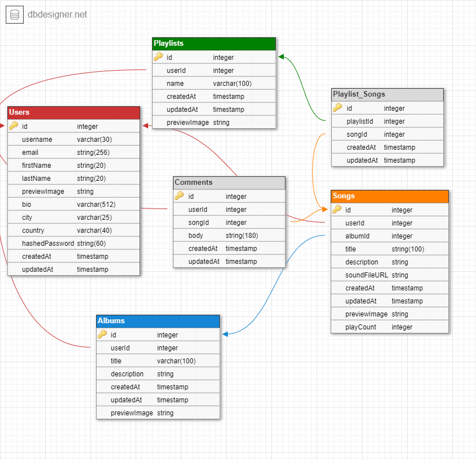Click createdAt field in Playlists table
The image size is (476, 460).
[x=181, y=97]
